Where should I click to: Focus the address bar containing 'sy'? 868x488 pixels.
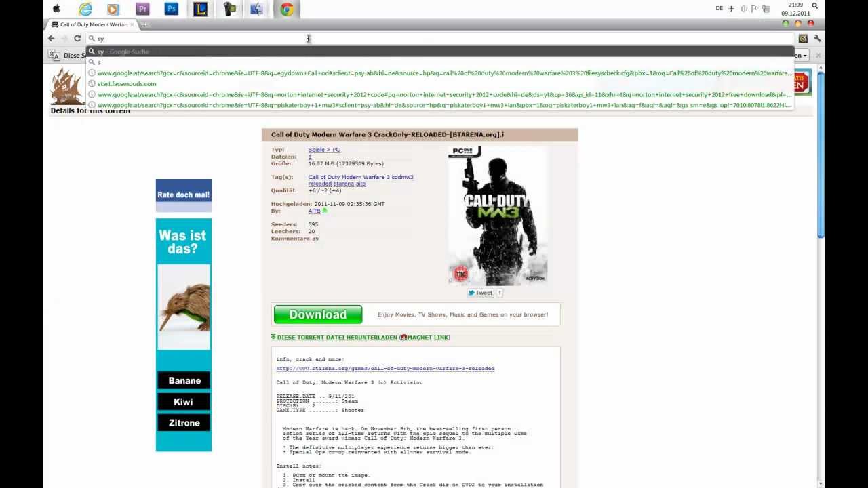tap(439, 39)
